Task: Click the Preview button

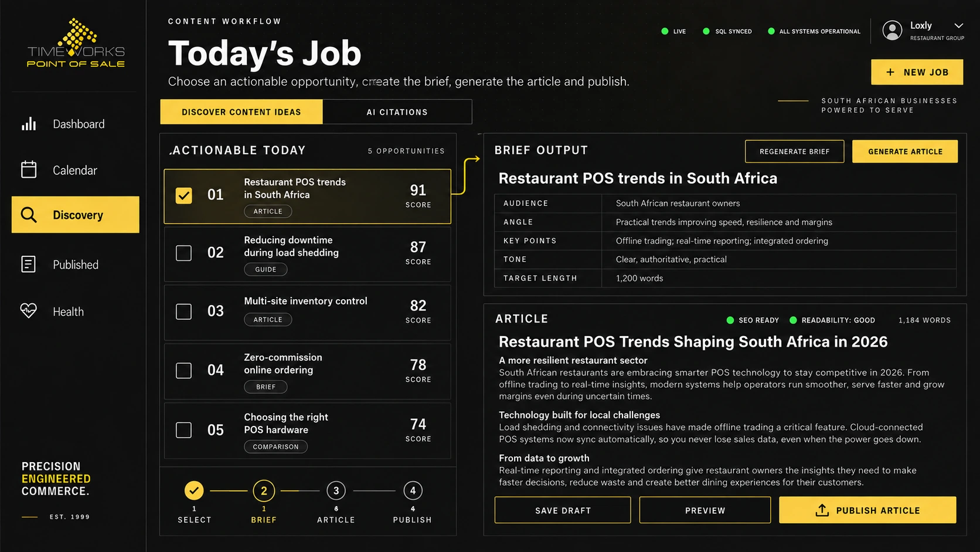Action: coord(705,510)
